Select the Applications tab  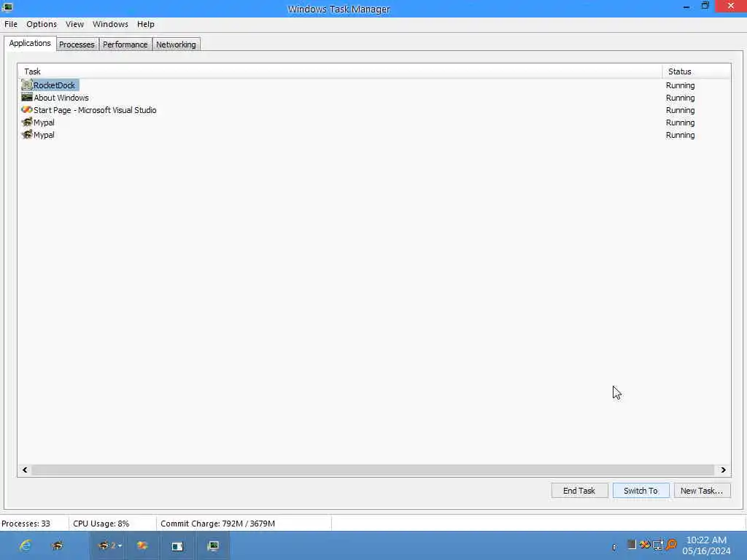point(30,43)
